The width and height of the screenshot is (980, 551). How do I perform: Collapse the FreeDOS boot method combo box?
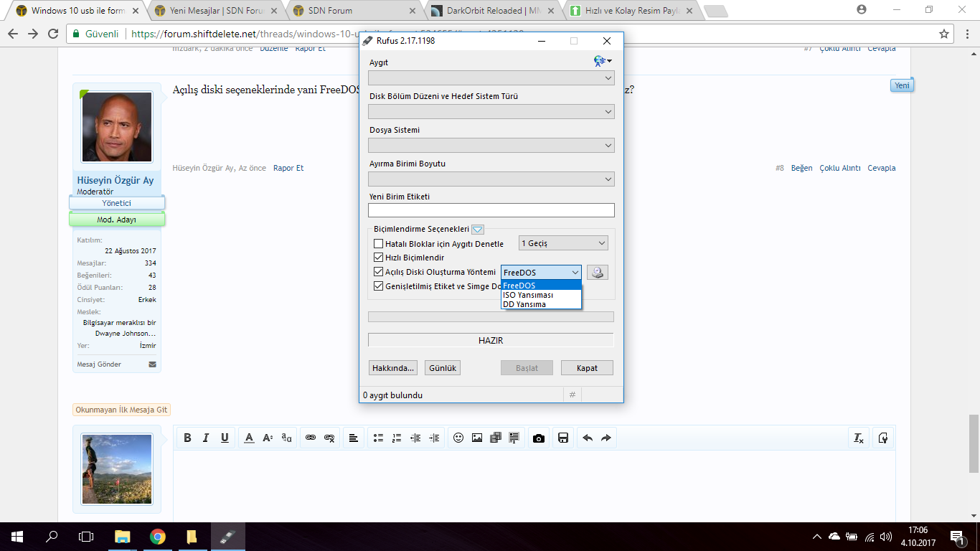click(x=541, y=273)
